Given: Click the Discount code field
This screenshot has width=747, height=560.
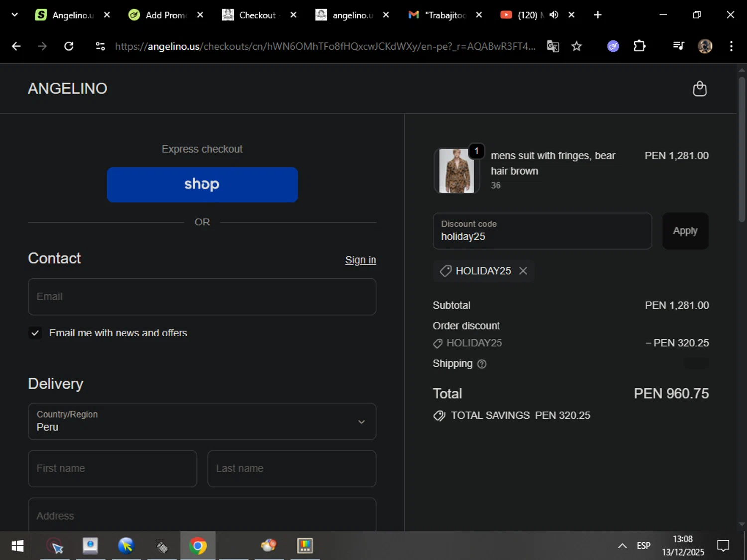Looking at the screenshot, I should pyautogui.click(x=542, y=231).
